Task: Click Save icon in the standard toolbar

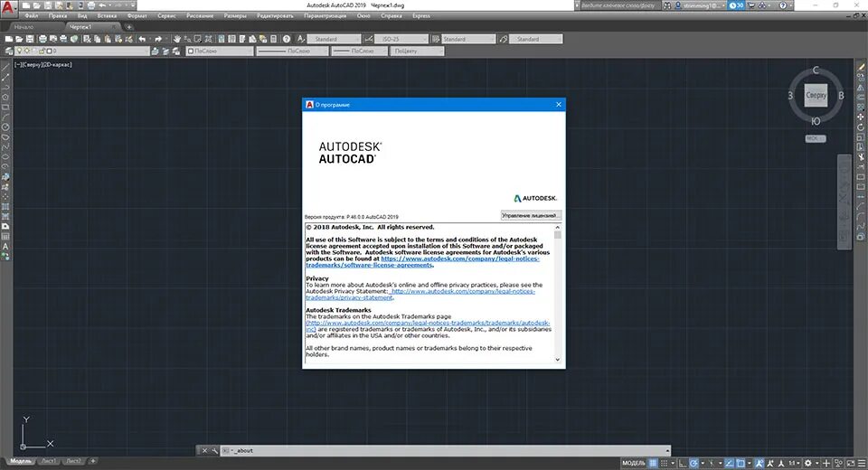Action: click(x=29, y=39)
